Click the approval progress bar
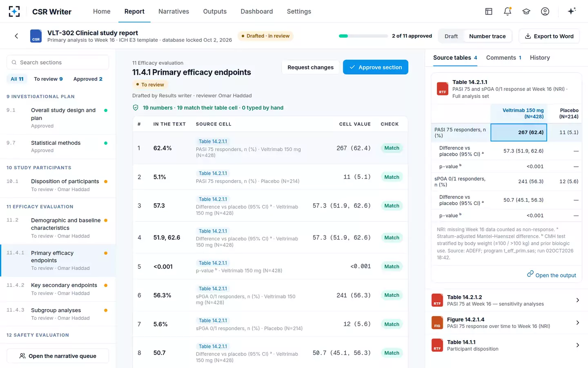The height and width of the screenshot is (368, 588). click(363, 36)
